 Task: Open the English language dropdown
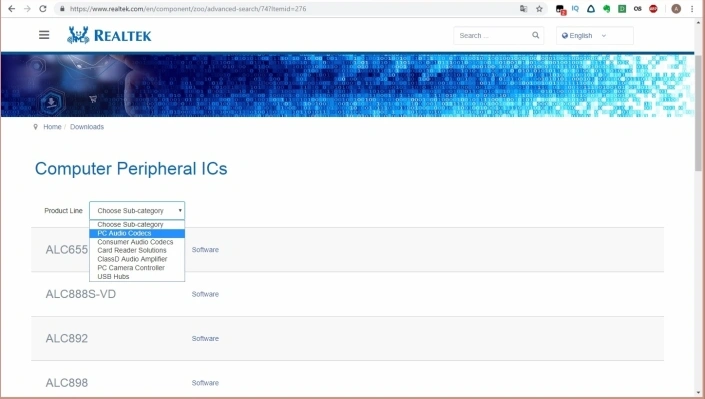[594, 36]
